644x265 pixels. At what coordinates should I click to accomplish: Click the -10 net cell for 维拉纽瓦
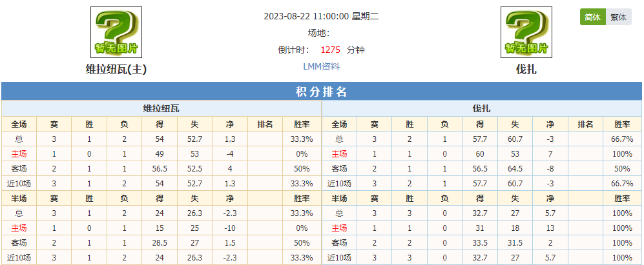click(x=230, y=228)
